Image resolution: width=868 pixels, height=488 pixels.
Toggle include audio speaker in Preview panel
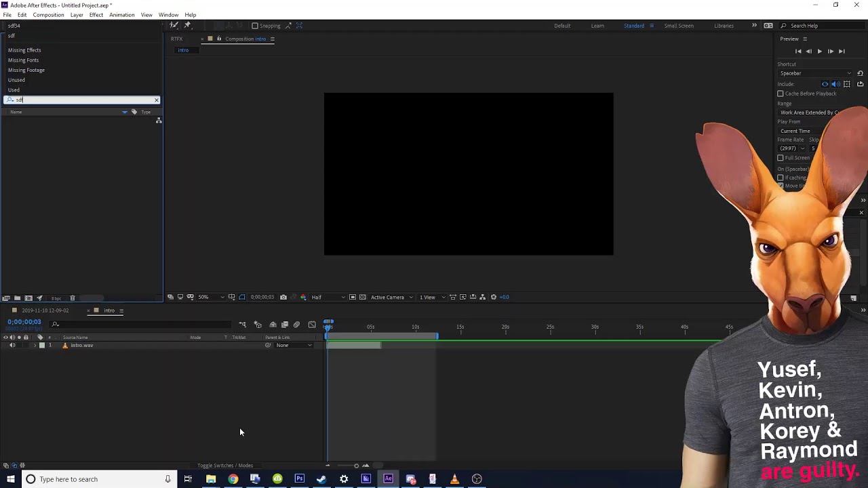click(835, 84)
